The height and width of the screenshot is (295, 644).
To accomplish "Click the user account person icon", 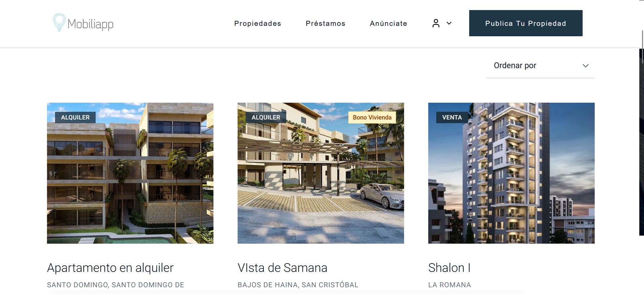I will [436, 23].
